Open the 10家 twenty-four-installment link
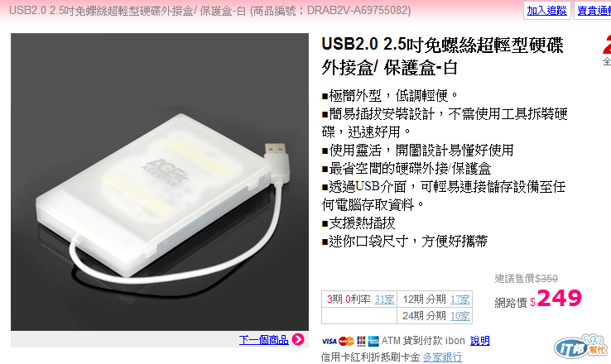This screenshot has width=611, height=364. (460, 316)
